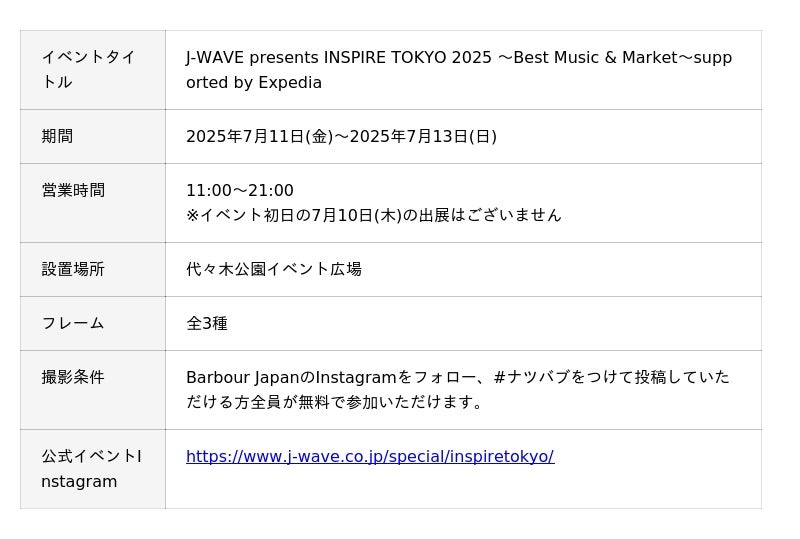Click the 'orted by Expedia' text line

point(254,83)
